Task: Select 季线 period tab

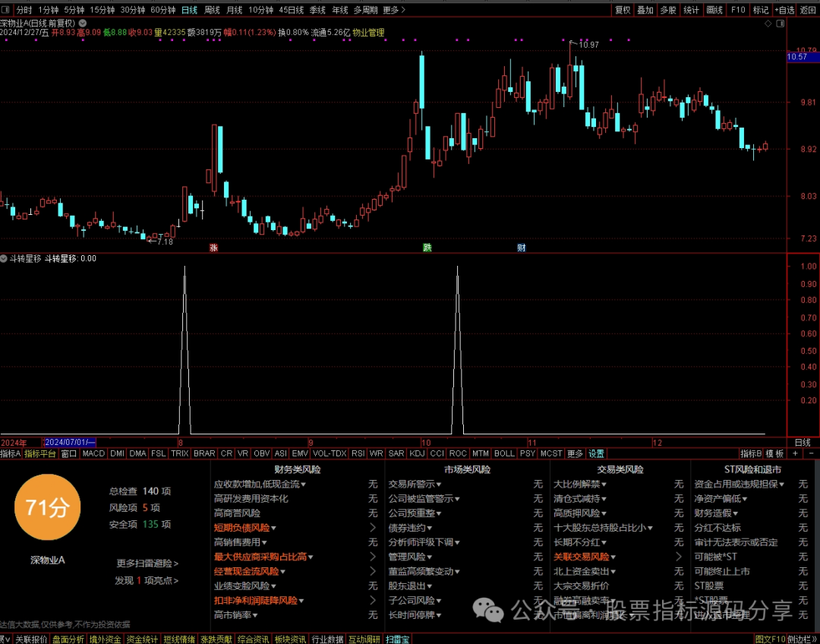Action: (x=317, y=10)
